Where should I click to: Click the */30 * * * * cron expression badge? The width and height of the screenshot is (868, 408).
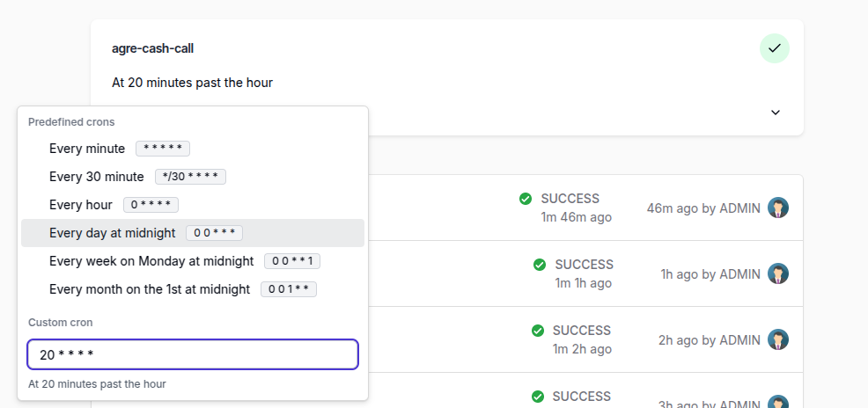coord(190,177)
